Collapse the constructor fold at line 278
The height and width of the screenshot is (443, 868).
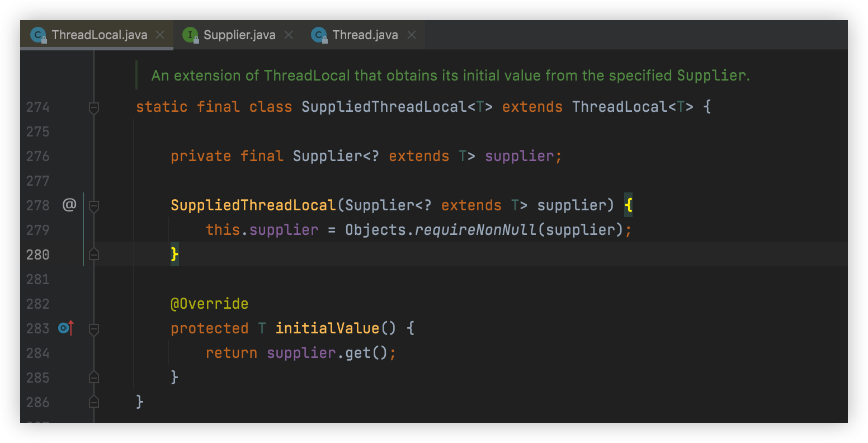(x=94, y=206)
